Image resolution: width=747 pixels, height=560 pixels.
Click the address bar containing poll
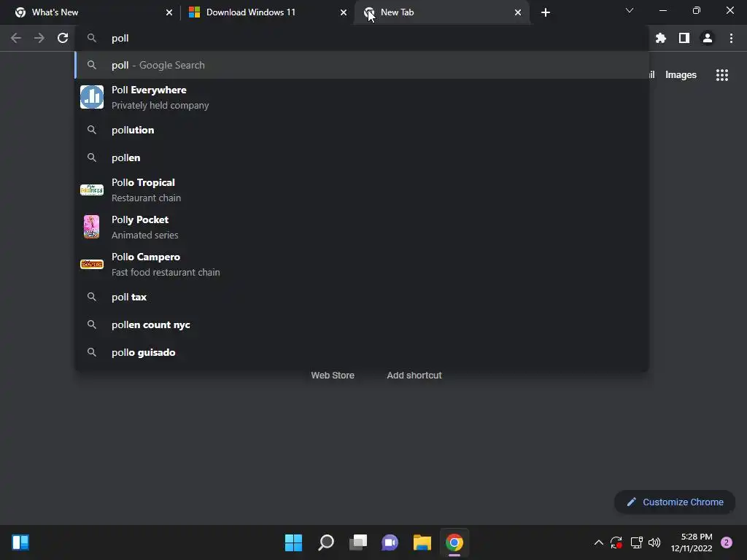tap(362, 38)
